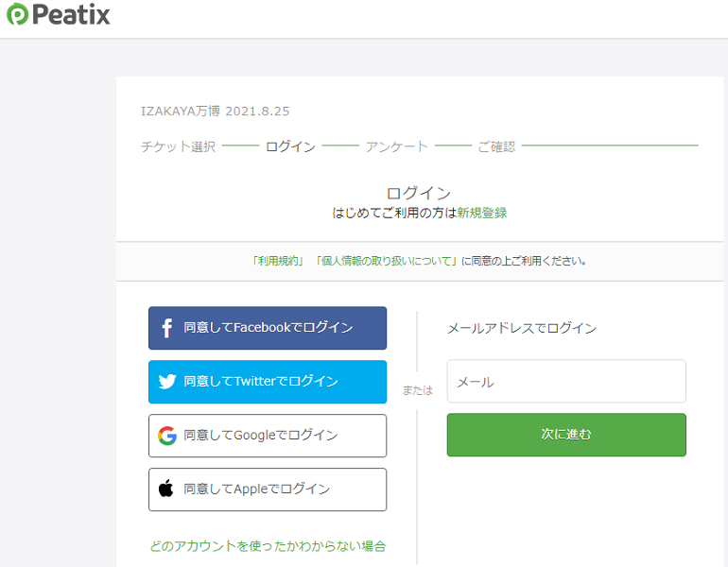The width and height of the screenshot is (728, 567).
Task: Open the 利用規約 terms link
Action: pos(278,261)
